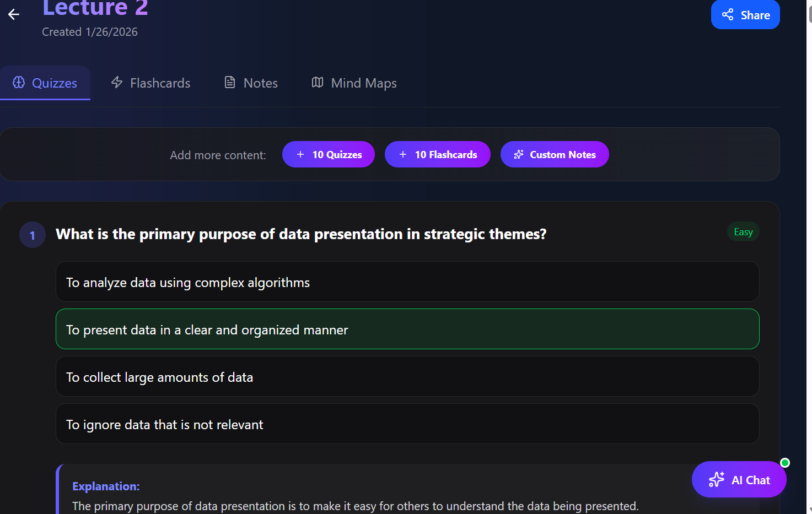The width and height of the screenshot is (812, 514).
Task: Click the share network icon on Share button
Action: click(x=728, y=14)
